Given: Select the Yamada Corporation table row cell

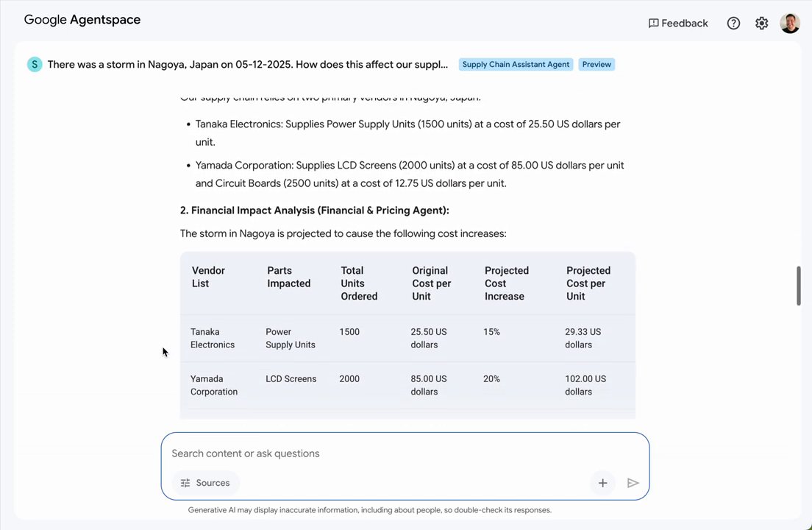Looking at the screenshot, I should (214, 385).
